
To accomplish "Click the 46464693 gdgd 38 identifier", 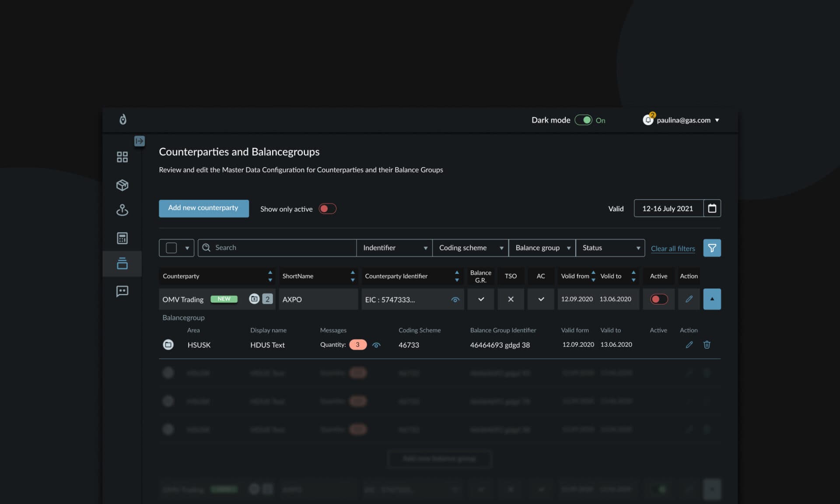I will coord(500,345).
